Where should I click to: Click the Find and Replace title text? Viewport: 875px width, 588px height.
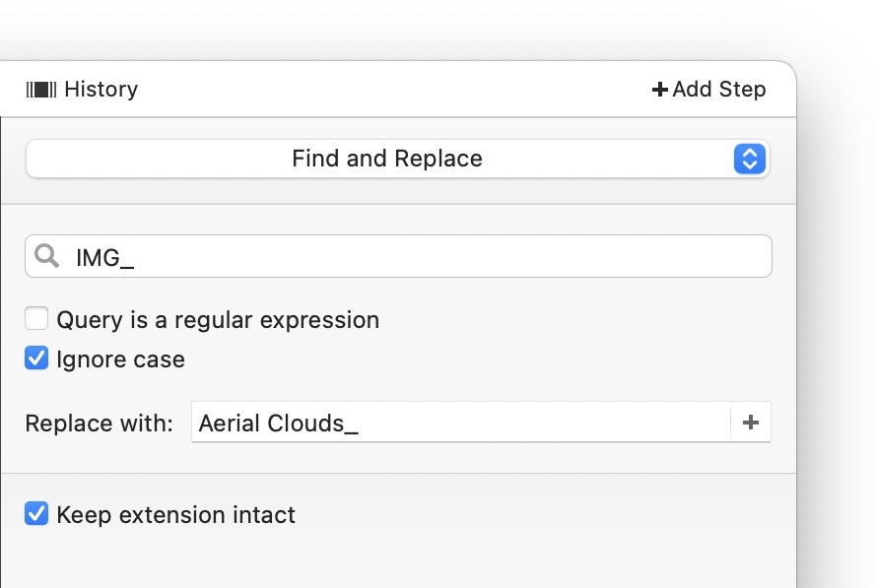pyautogui.click(x=387, y=159)
